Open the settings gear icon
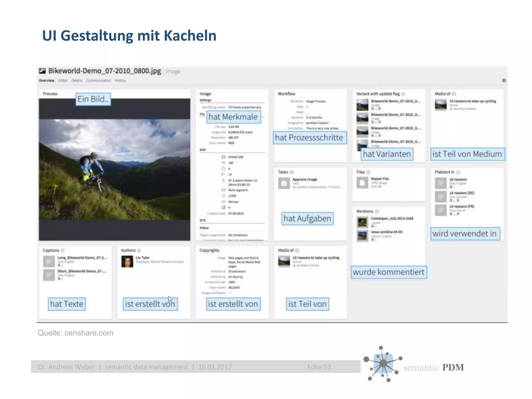 click(504, 81)
